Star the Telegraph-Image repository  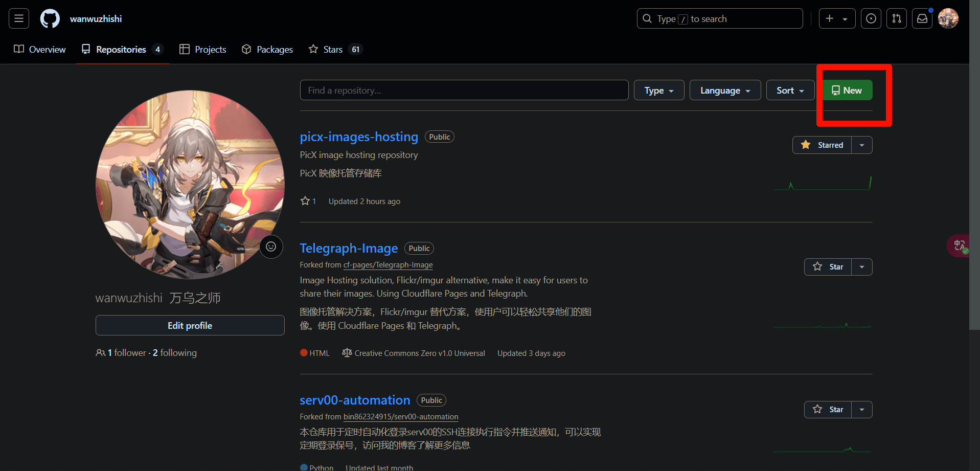tap(828, 266)
